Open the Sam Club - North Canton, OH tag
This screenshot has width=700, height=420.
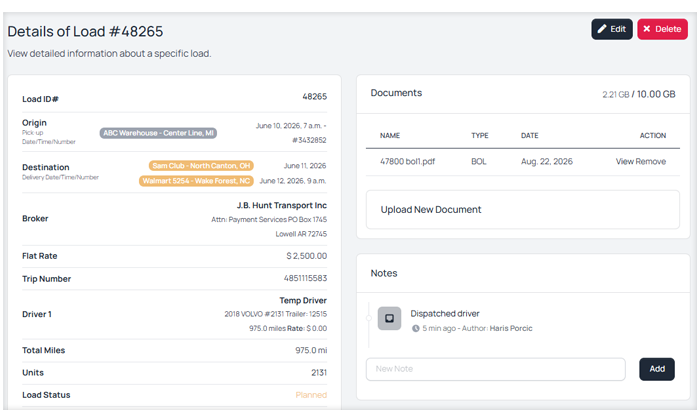[x=201, y=166]
